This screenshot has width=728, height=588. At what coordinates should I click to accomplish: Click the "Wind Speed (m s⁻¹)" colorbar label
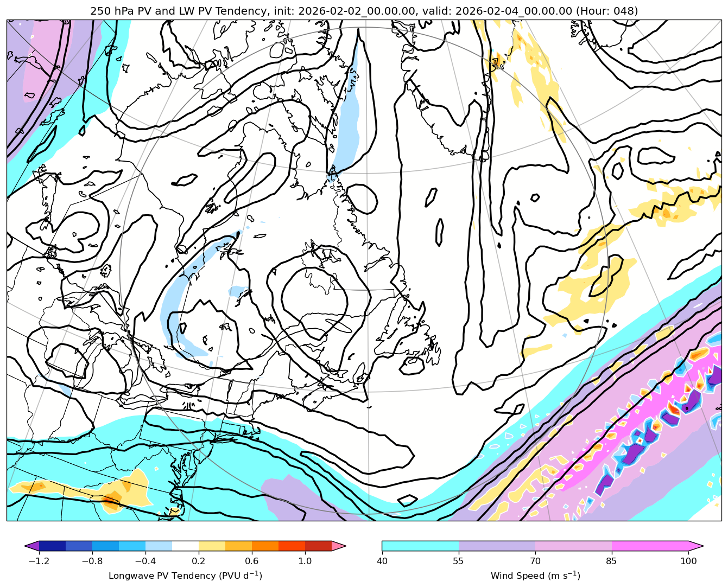[x=535, y=576]
